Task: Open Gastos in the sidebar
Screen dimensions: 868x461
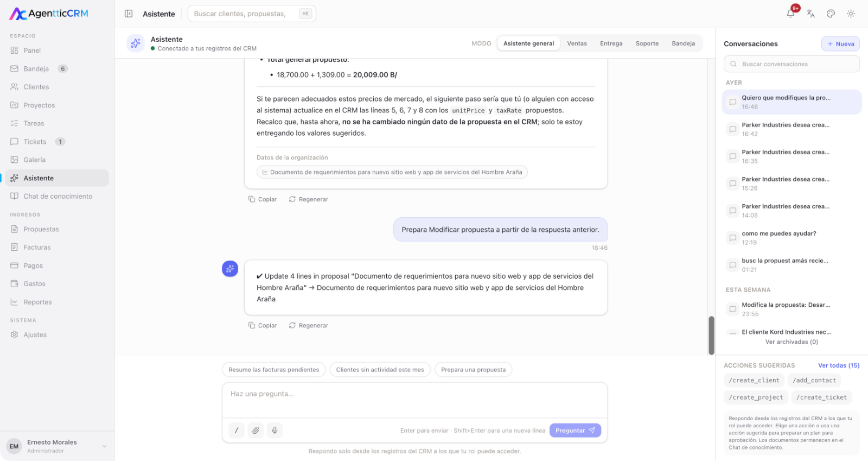Action: pos(57,283)
